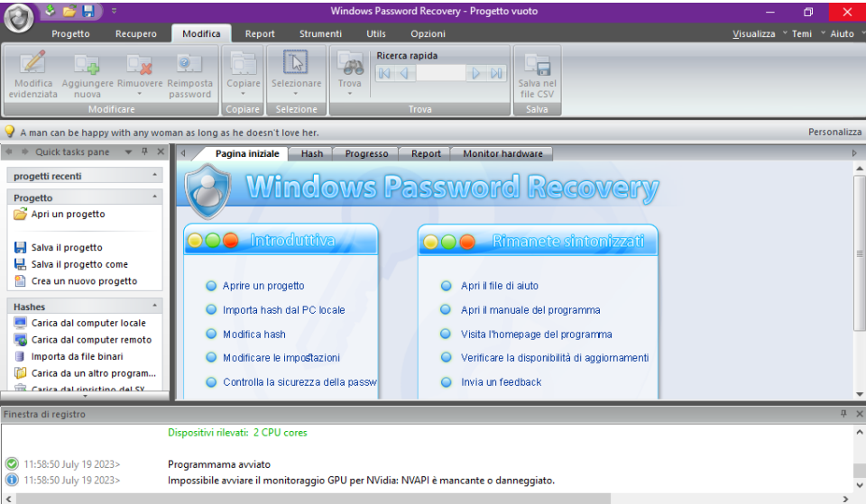Click the application shield logo button
Image resolution: width=866 pixels, height=504 pixels.
pos(19,18)
